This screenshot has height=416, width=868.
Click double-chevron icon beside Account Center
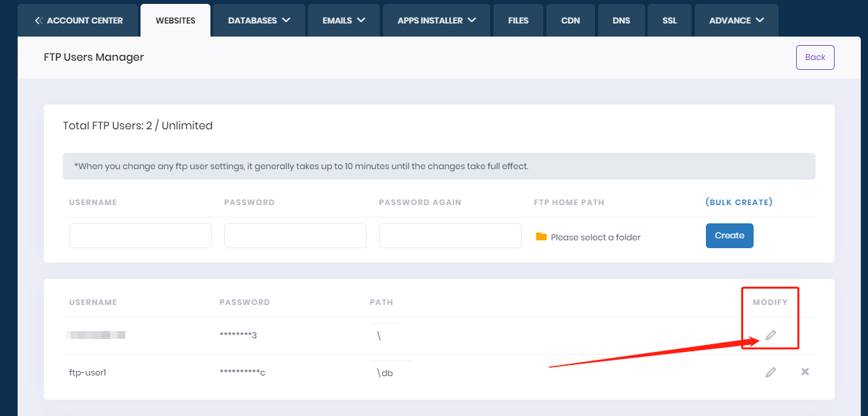(39, 20)
